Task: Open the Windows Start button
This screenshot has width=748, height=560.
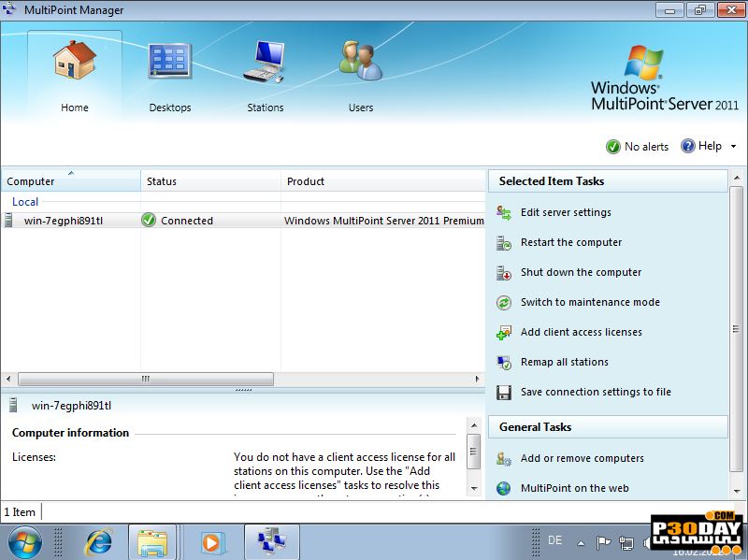Action: 25,542
